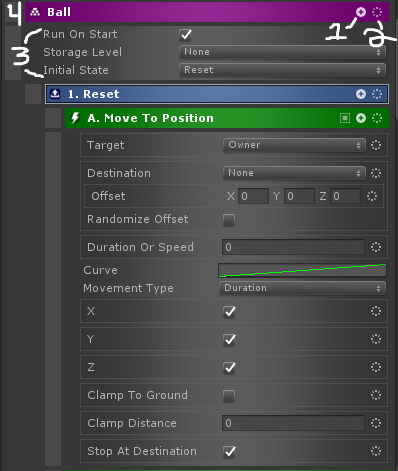Enable the Clamp To Ground checkbox
Viewport: 398px width, 471px height.
point(229,396)
